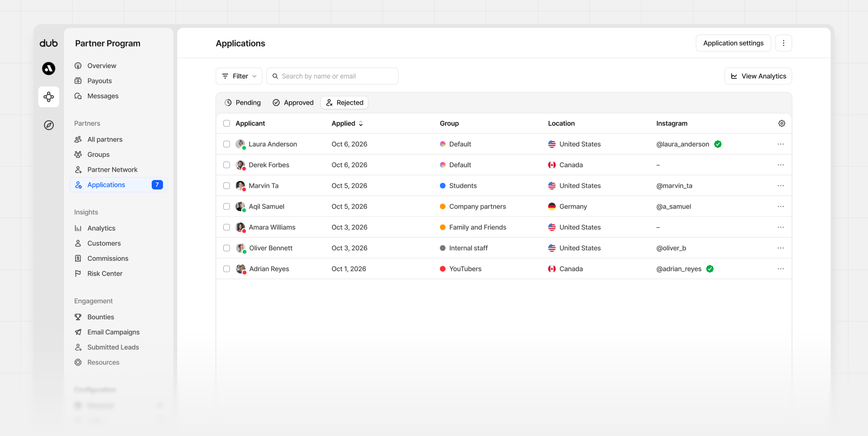Switch to the Approved tab
The image size is (868, 436).
[293, 103]
